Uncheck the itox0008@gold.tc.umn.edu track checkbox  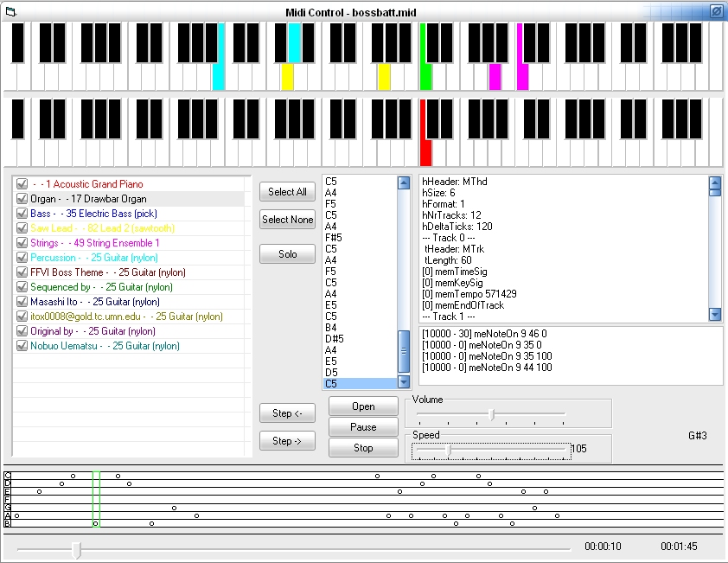click(22, 317)
